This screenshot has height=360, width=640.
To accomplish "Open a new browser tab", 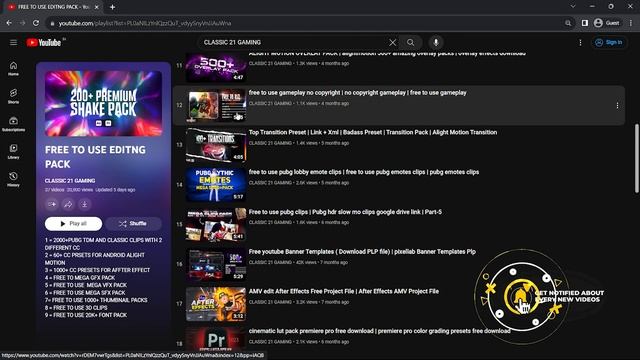I will 112,7.
